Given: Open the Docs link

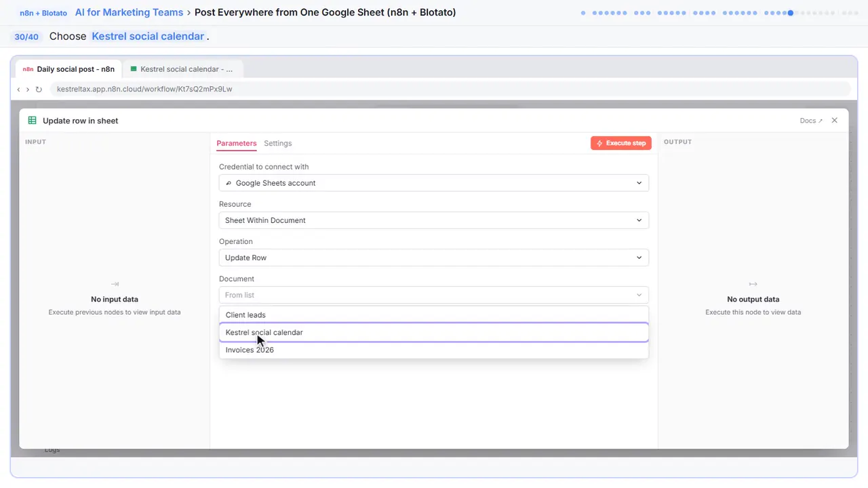Looking at the screenshot, I should (811, 121).
